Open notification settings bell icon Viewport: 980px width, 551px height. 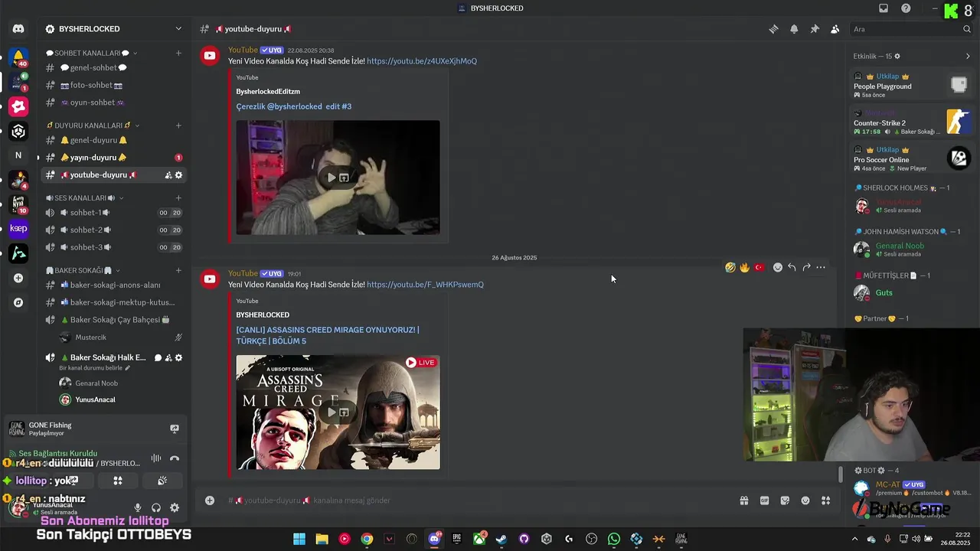[x=794, y=29]
